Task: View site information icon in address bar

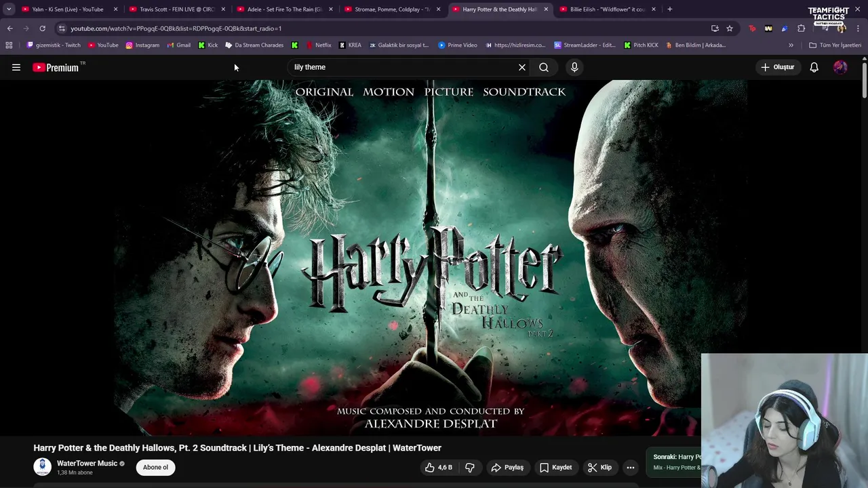Action: (x=62, y=28)
